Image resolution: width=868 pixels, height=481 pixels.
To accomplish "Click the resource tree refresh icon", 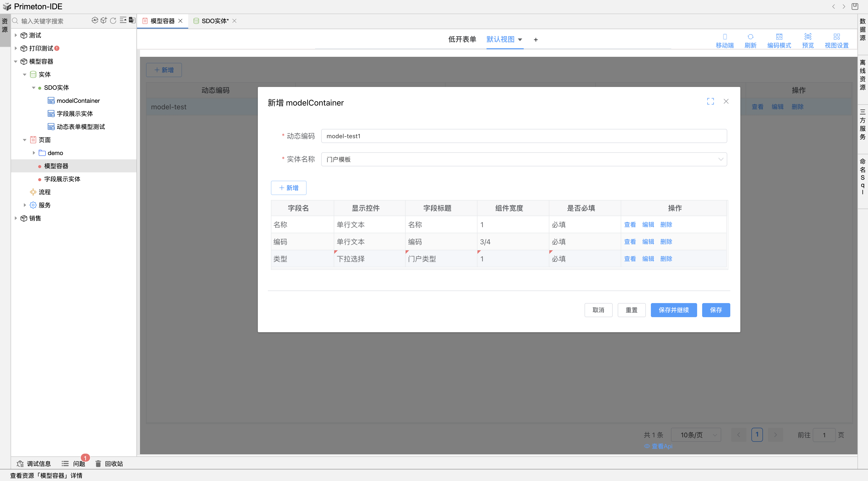I will (x=113, y=21).
